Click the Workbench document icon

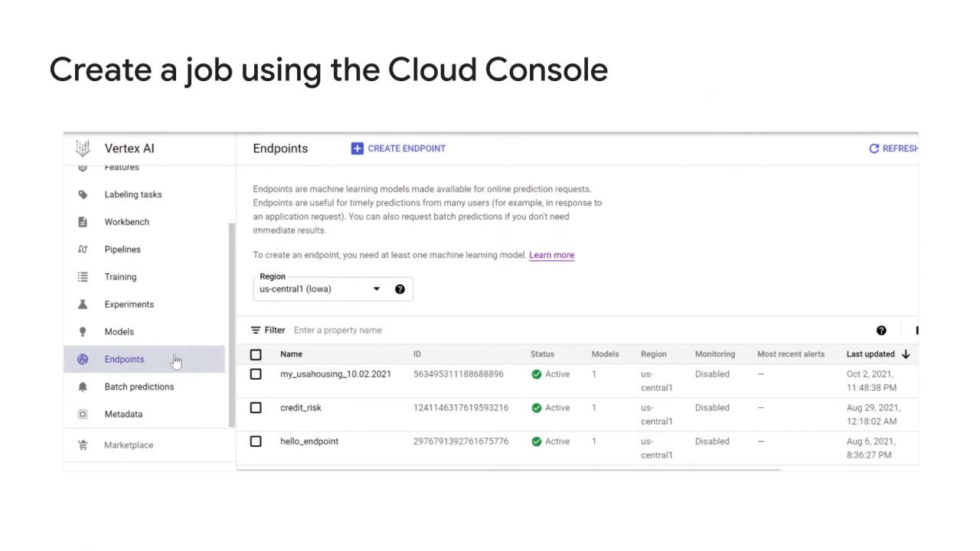tap(83, 222)
